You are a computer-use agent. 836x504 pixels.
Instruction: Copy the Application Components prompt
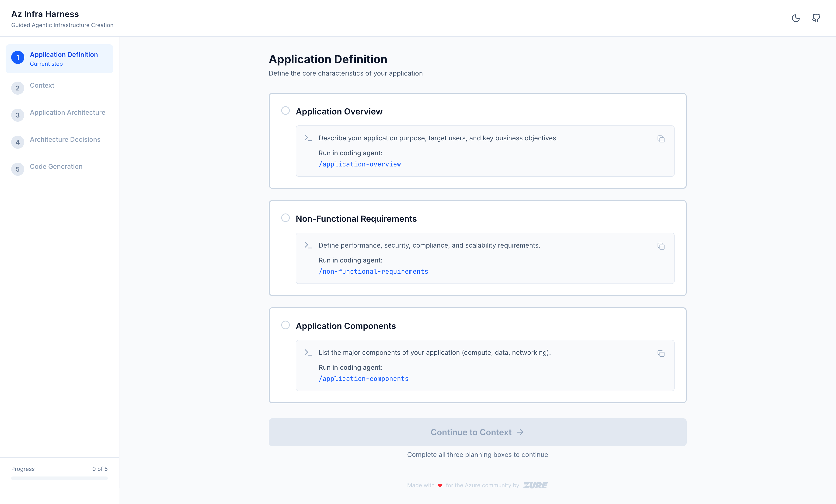pos(661,353)
